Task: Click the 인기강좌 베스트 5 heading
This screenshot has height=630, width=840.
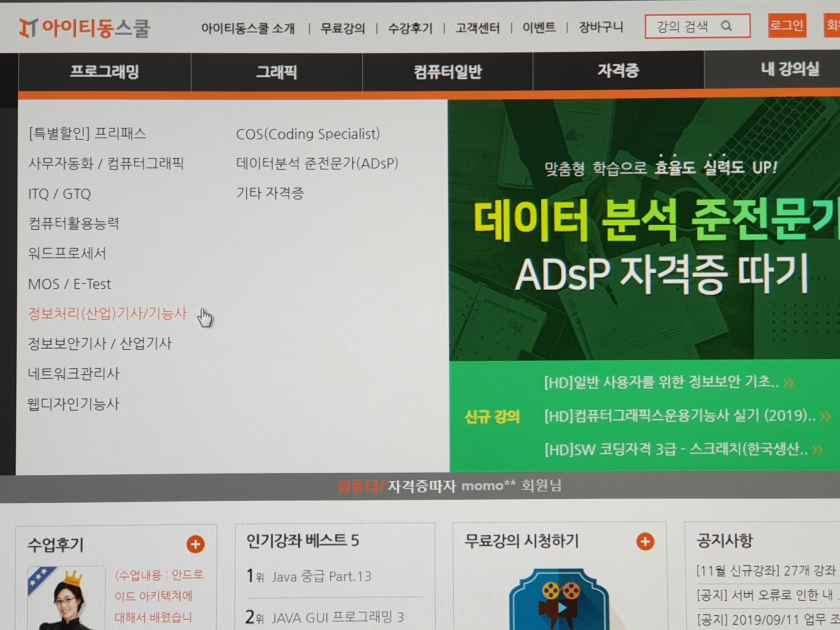Action: click(x=303, y=540)
